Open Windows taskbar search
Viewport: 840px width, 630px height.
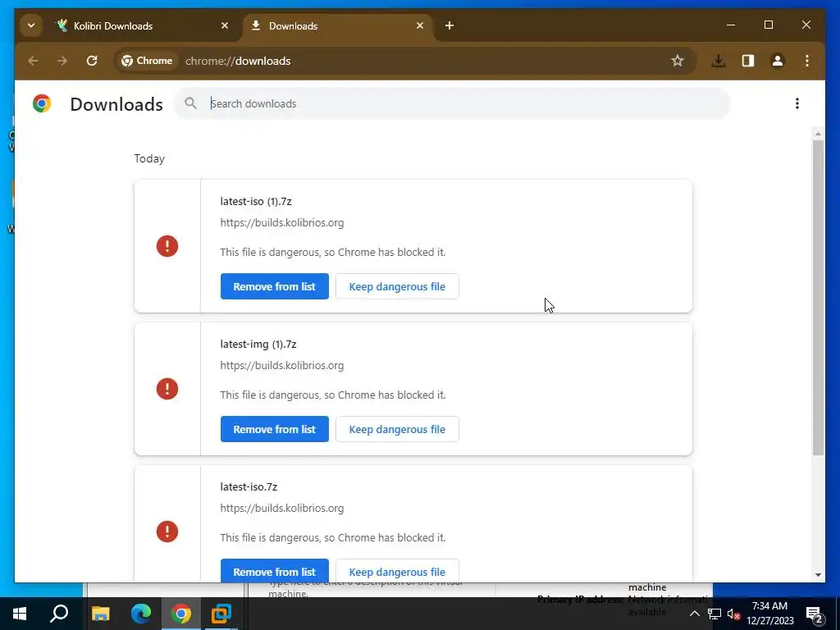tap(59, 614)
